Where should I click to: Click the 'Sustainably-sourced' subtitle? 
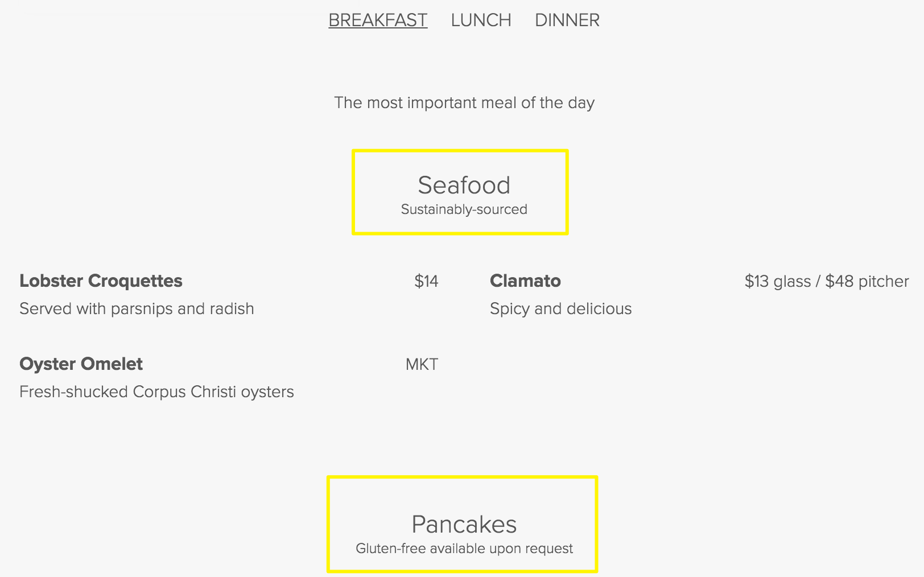[464, 209]
